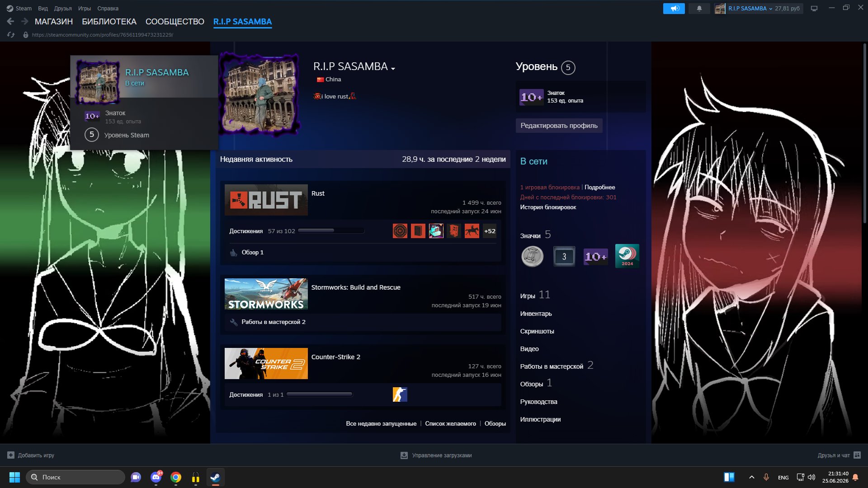Open the Stormworks game banner

click(x=266, y=294)
